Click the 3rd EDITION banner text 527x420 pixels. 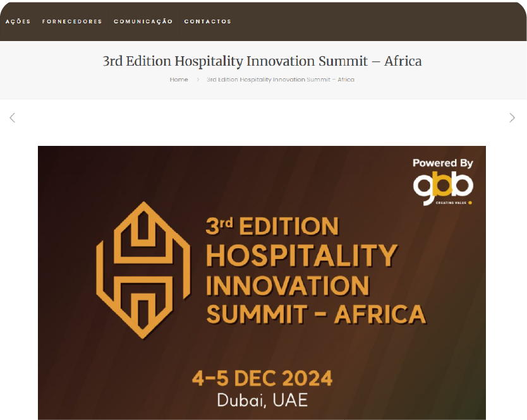coord(272,226)
